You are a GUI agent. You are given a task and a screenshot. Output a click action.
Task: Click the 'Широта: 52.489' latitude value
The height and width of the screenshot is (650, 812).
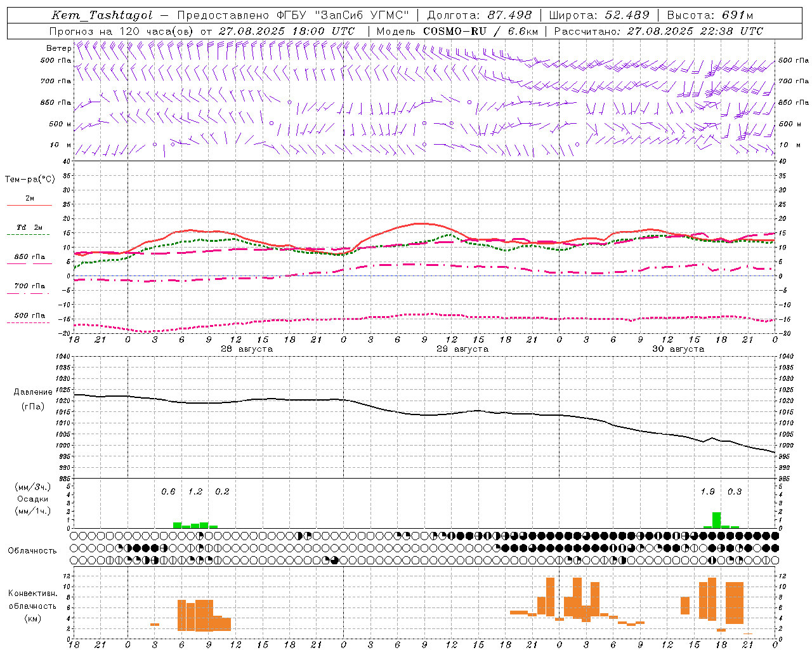tap(599, 15)
